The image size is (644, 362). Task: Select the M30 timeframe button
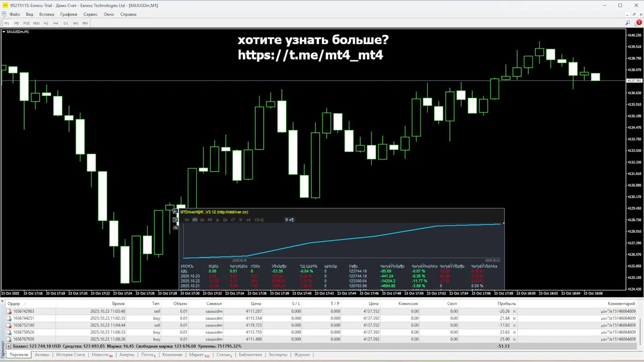pos(36,23)
